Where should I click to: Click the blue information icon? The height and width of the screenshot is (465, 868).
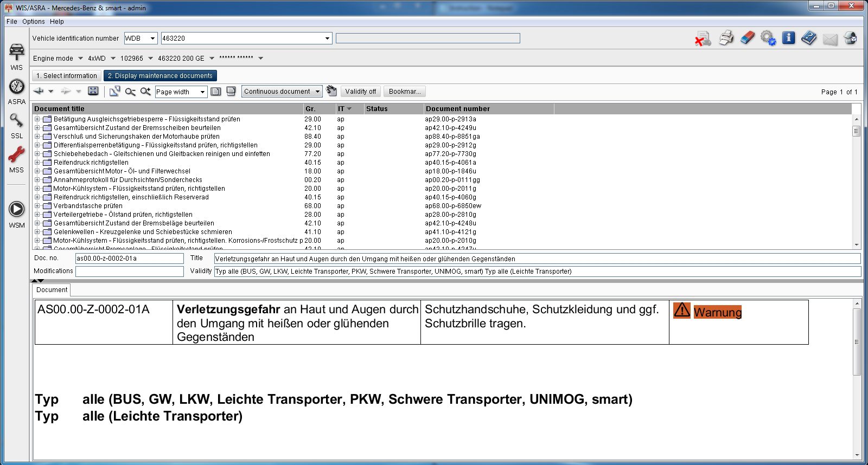pyautogui.click(x=789, y=38)
